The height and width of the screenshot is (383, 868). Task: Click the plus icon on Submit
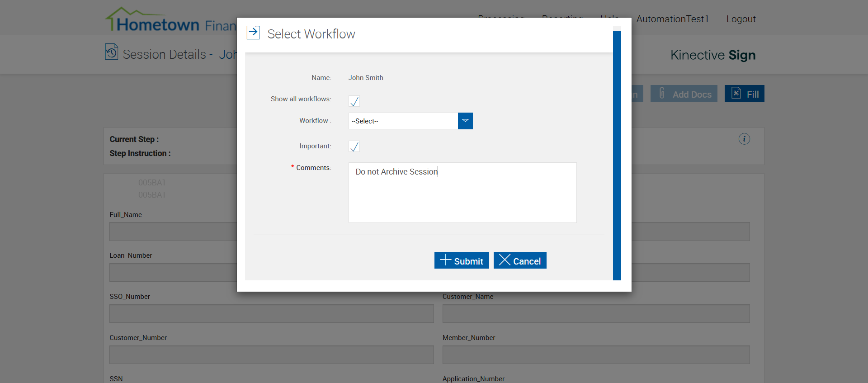[445, 260]
